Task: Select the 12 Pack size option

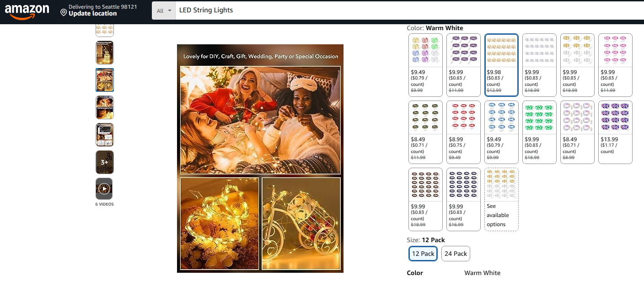Action: pyautogui.click(x=423, y=254)
